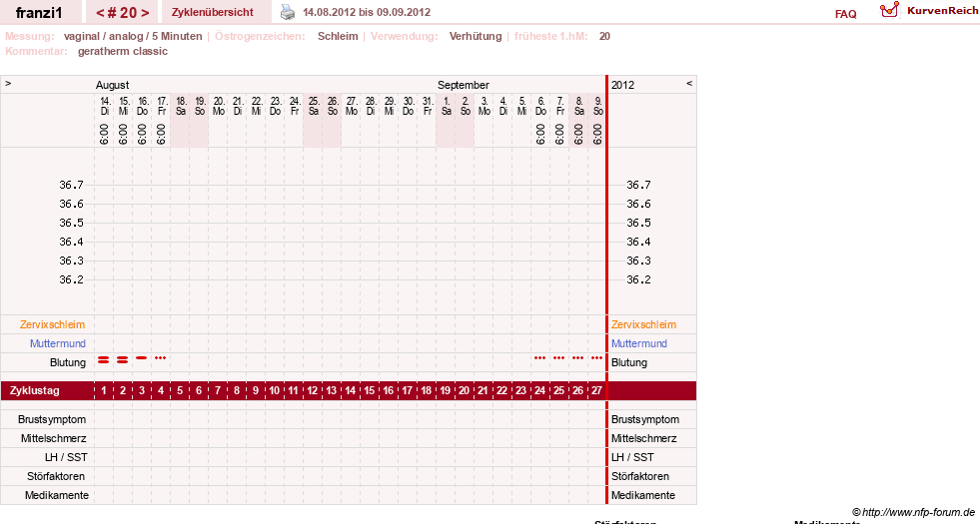
Task: Click the Zervixschleim label on the right
Action: (x=643, y=324)
